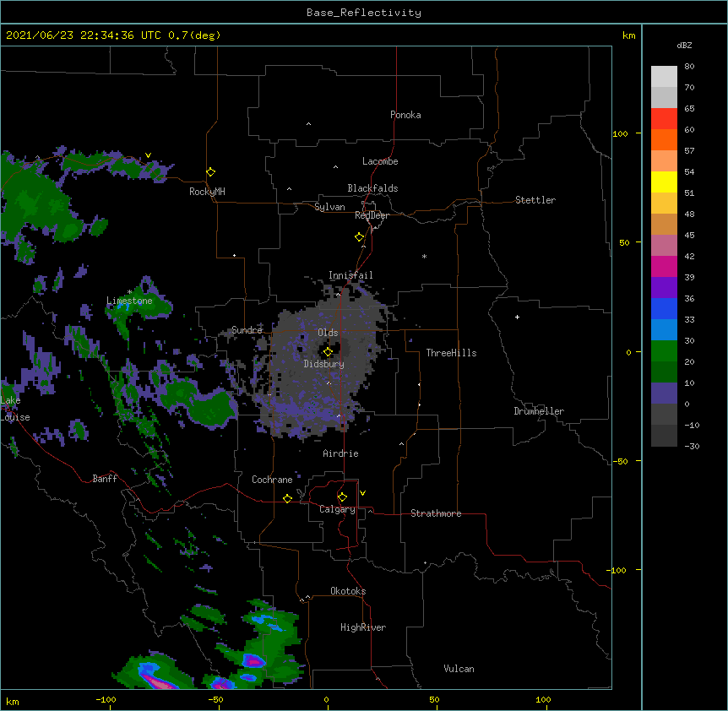Click the 80-70 dBZ light gray swatch
This screenshot has height=711, width=728.
pos(664,77)
